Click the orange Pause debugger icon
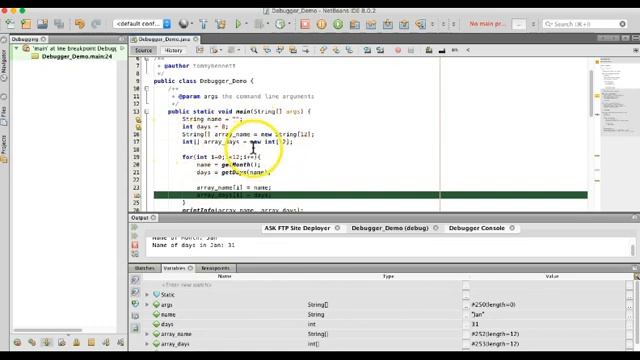This screenshot has width=640, height=360. 322,24
